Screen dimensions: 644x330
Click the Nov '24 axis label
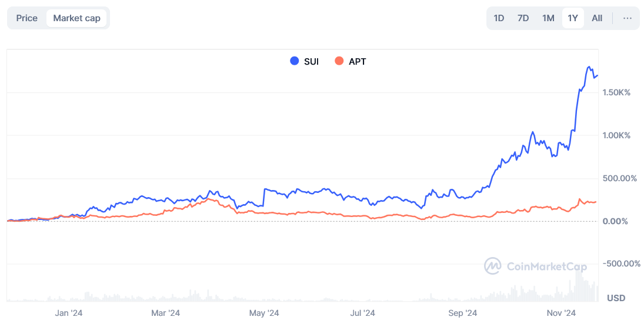coord(561,314)
